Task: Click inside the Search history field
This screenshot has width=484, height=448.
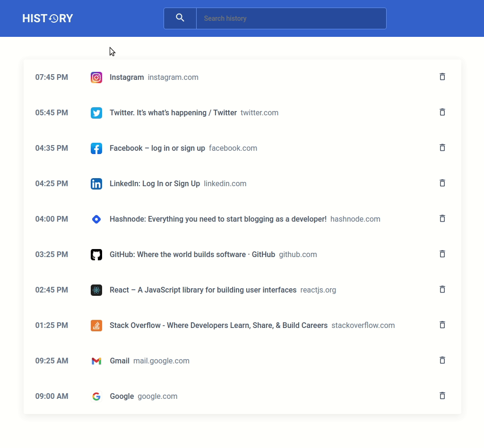Action: pyautogui.click(x=291, y=18)
